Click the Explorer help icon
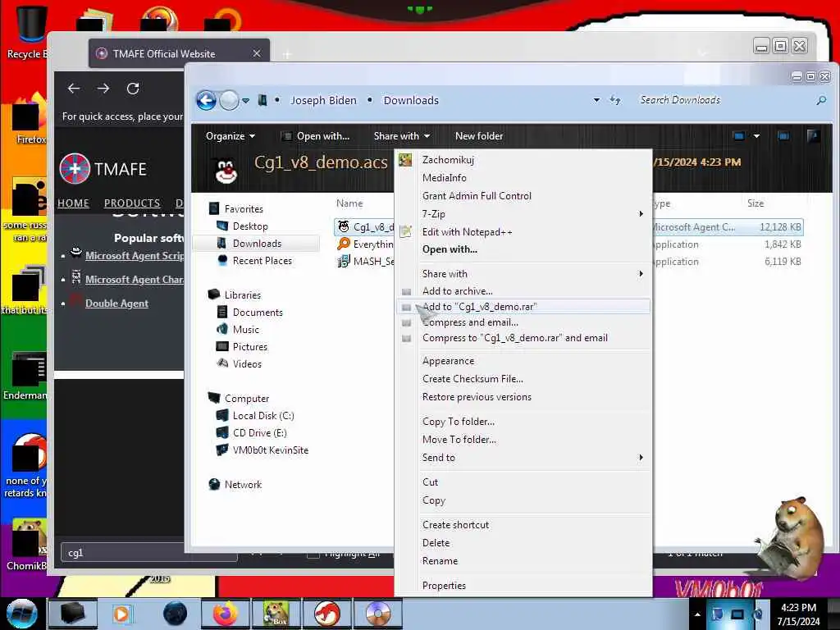This screenshot has height=630, width=840. point(813,136)
